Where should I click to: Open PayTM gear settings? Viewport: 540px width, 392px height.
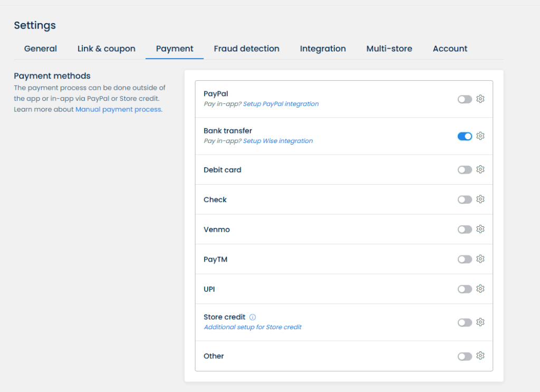click(x=480, y=259)
